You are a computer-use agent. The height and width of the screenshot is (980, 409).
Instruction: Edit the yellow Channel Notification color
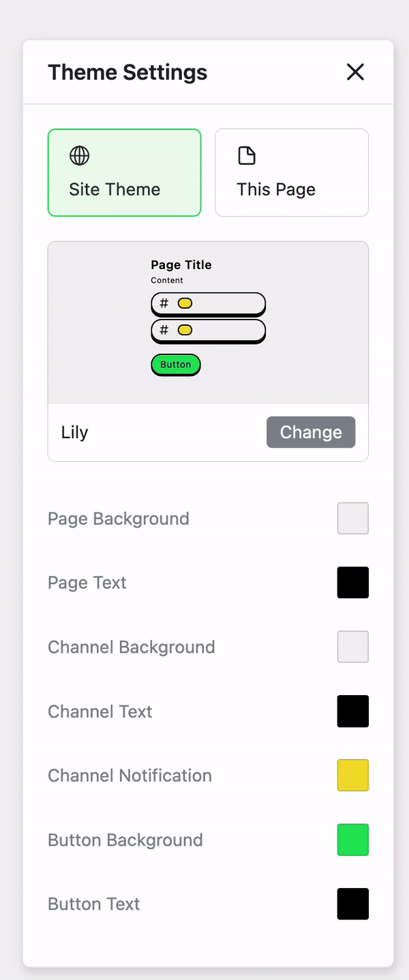pos(353,776)
